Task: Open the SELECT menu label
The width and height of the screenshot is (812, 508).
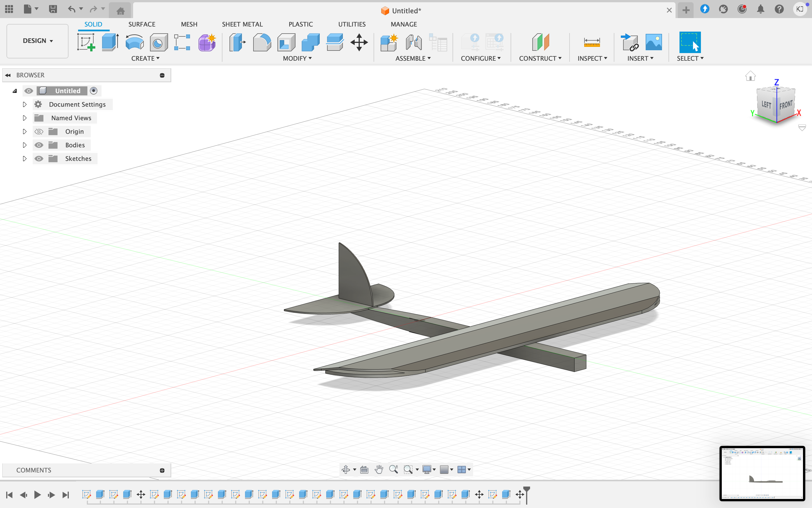Action: coord(690,58)
